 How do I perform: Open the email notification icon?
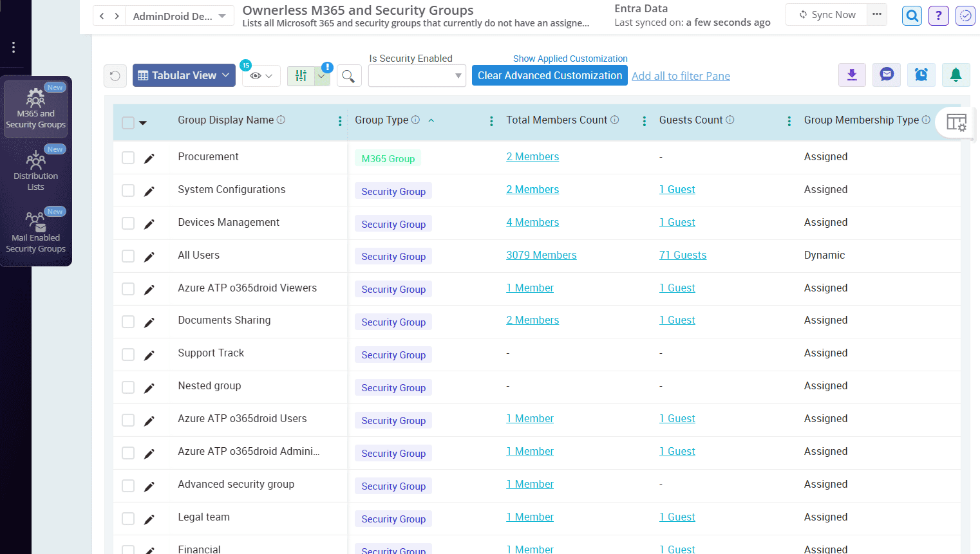(887, 75)
